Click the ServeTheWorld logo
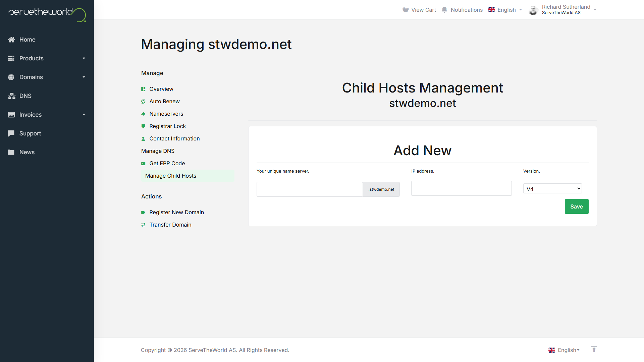 click(x=47, y=14)
